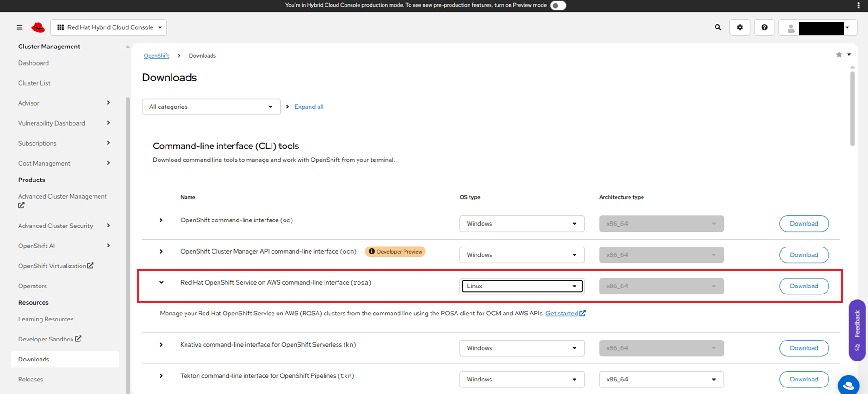Open the settings gear icon

click(x=740, y=27)
